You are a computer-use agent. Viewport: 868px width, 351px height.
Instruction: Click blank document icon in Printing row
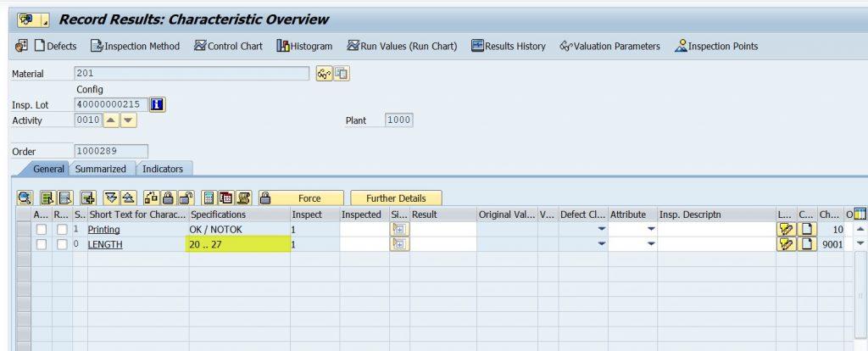pos(808,229)
